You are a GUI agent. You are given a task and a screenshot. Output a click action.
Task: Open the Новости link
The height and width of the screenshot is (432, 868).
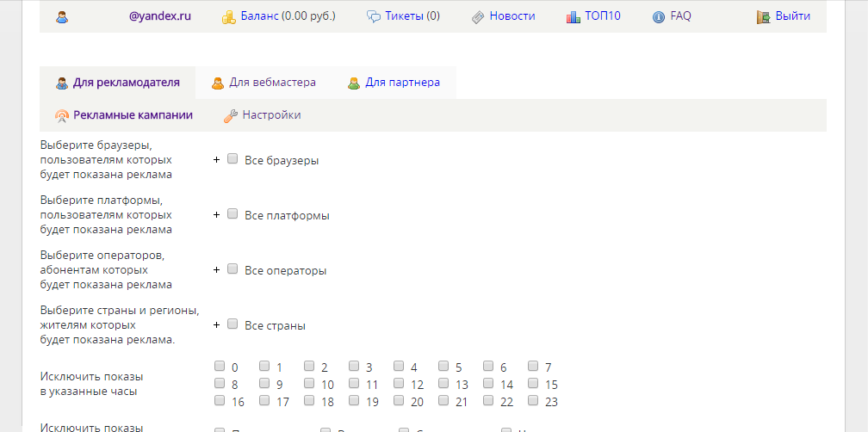(x=512, y=16)
